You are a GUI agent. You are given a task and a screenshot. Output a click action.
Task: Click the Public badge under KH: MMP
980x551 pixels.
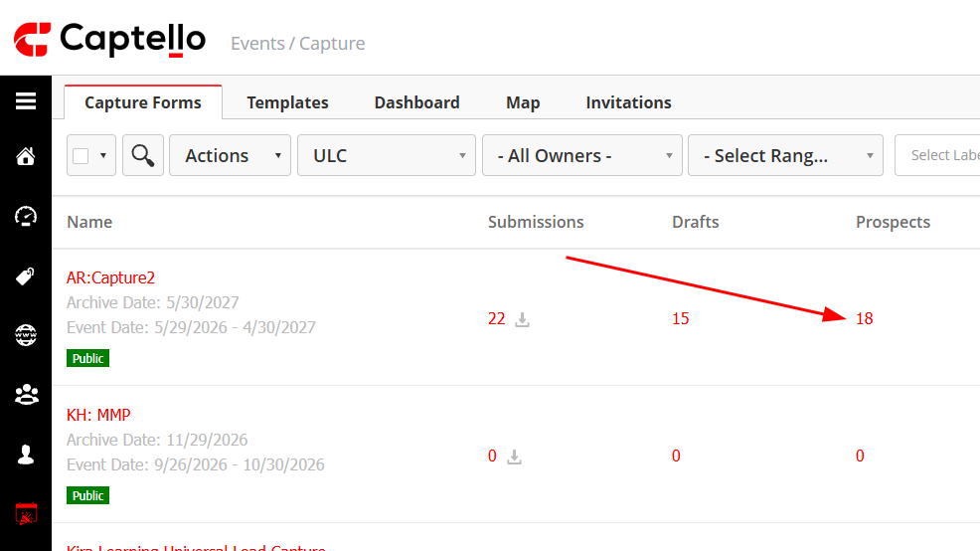click(88, 495)
